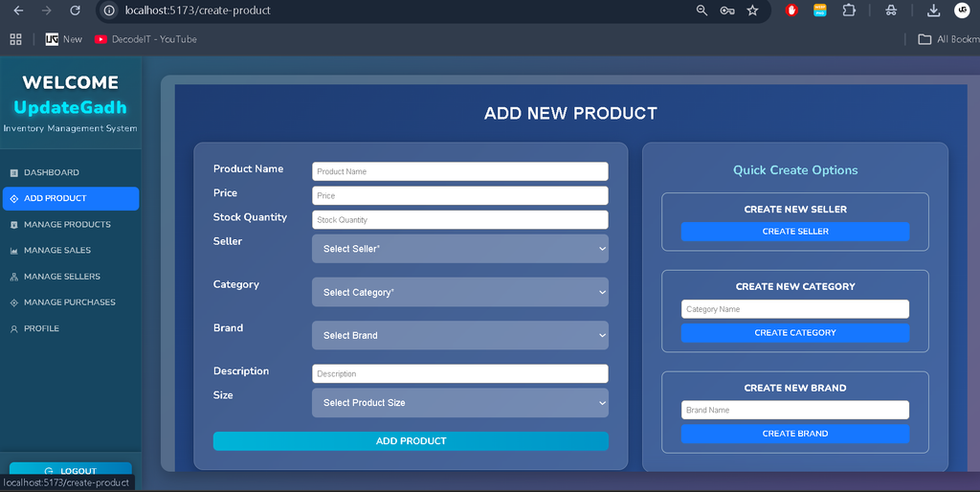Click the Manage Sellers people icon
The width and height of the screenshot is (980, 492).
[13, 277]
